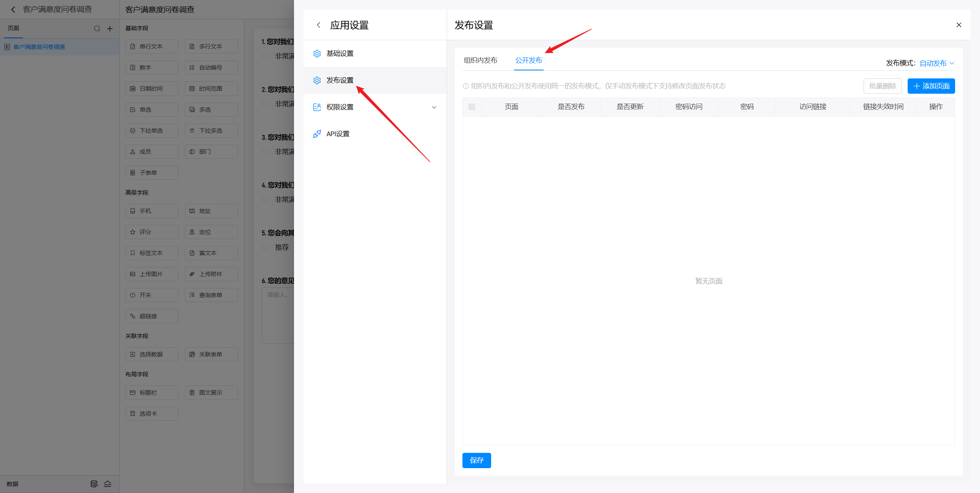Select the 公开发布 tab
Viewport: 980px width, 493px height.
click(528, 60)
